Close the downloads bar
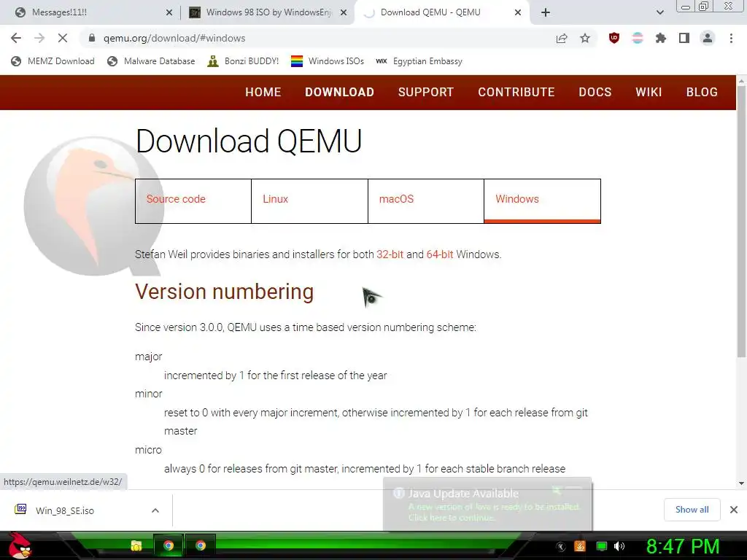Image resolution: width=747 pixels, height=560 pixels. click(734, 510)
